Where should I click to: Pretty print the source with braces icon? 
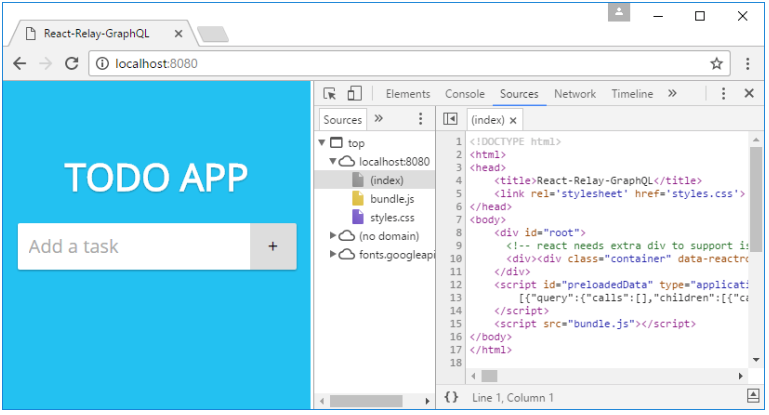451,397
